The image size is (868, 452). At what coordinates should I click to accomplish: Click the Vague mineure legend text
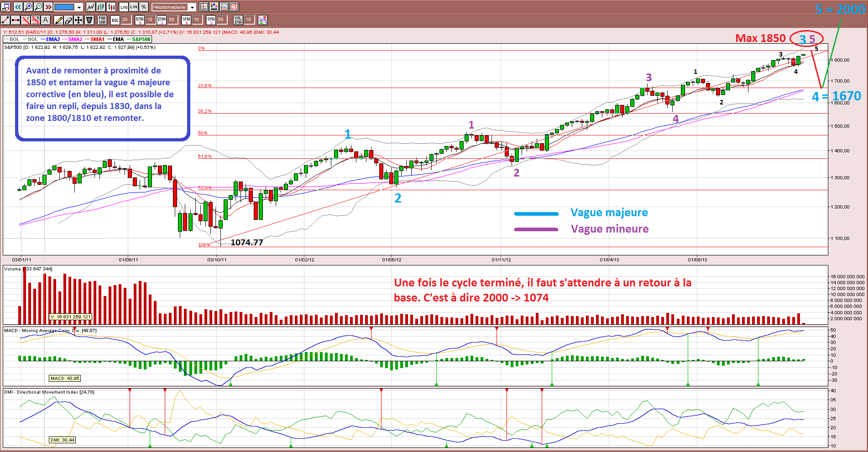[x=610, y=229]
